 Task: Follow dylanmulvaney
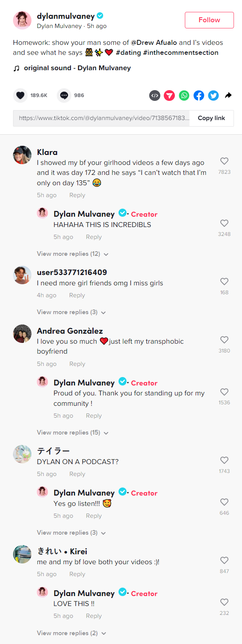(209, 20)
